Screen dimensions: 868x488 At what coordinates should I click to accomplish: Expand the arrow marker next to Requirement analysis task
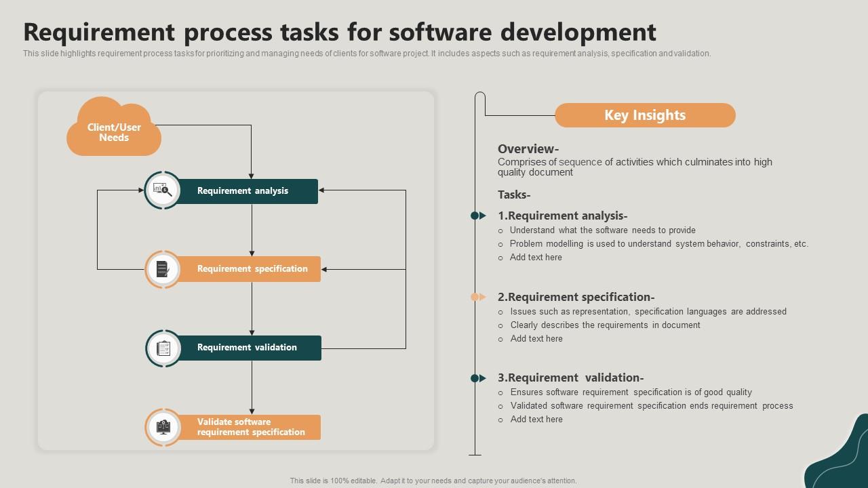484,216
